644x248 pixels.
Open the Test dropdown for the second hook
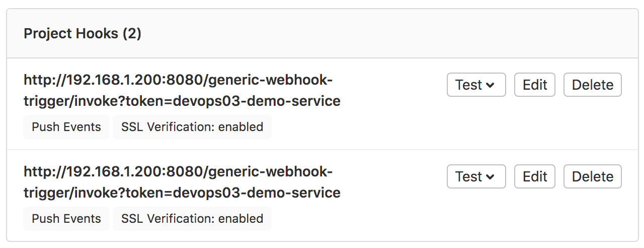pyautogui.click(x=476, y=176)
